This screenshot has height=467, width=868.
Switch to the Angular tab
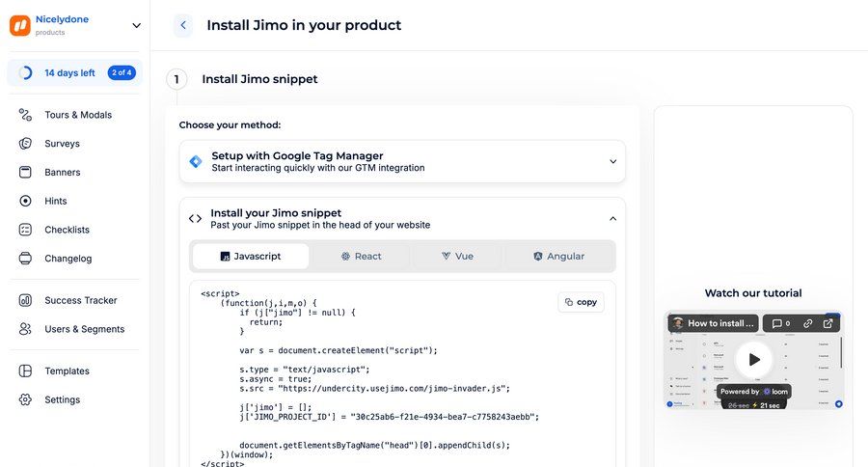click(x=558, y=256)
